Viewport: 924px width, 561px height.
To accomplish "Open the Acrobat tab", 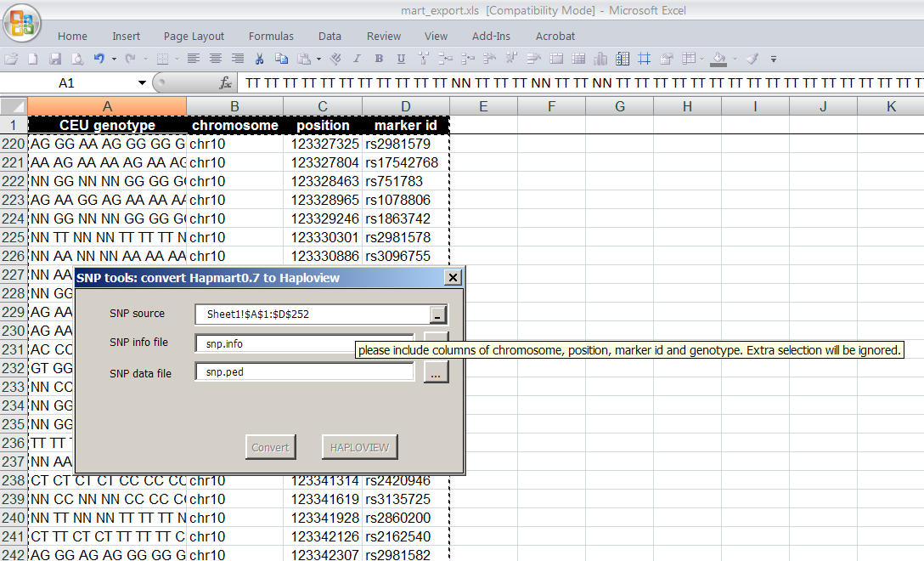I will click(x=555, y=36).
